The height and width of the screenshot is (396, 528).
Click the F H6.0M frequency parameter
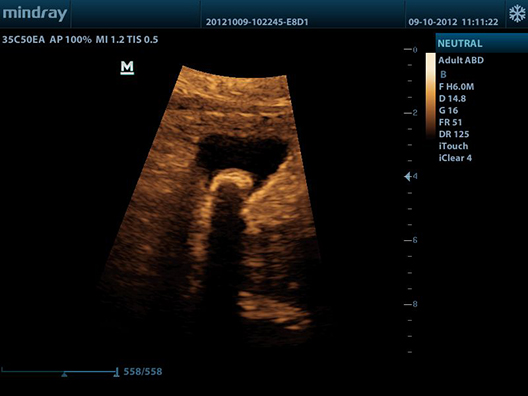point(456,87)
